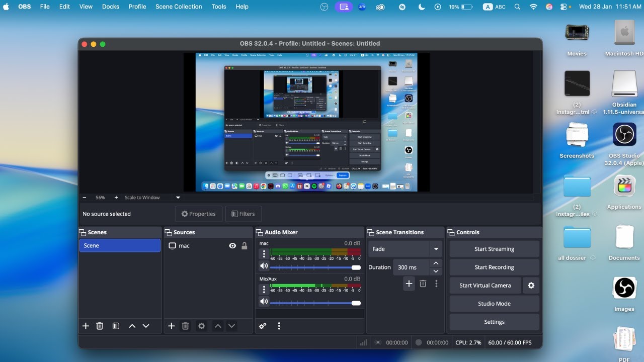
Task: Open the Profile menu
Action: tap(137, 7)
